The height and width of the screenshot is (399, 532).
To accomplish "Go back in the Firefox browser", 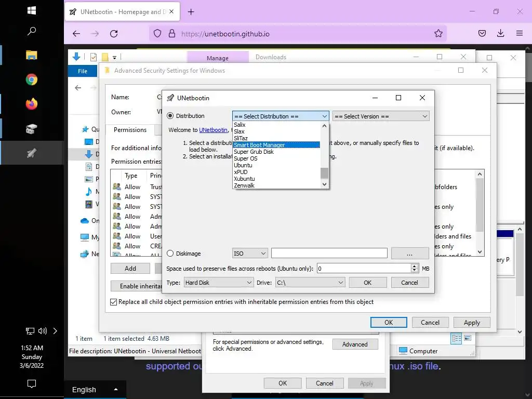I will pyautogui.click(x=76, y=34).
